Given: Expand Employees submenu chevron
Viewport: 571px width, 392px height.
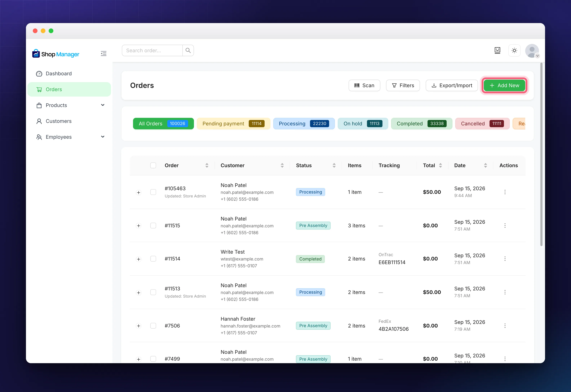Looking at the screenshot, I should tap(103, 137).
